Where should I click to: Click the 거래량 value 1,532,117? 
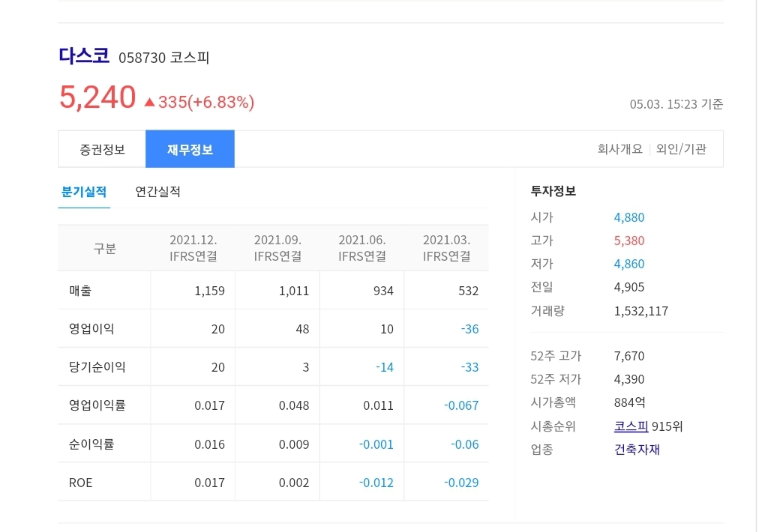tap(640, 311)
